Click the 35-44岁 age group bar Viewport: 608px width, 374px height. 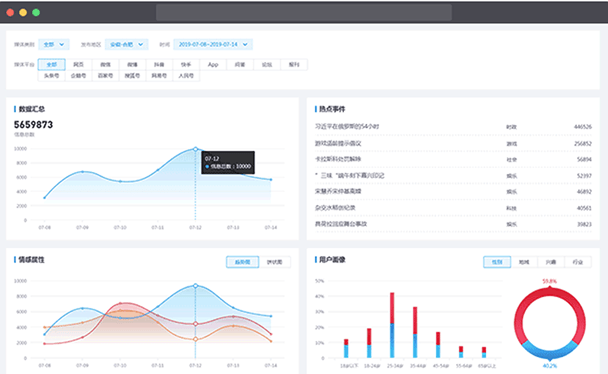tap(415, 333)
